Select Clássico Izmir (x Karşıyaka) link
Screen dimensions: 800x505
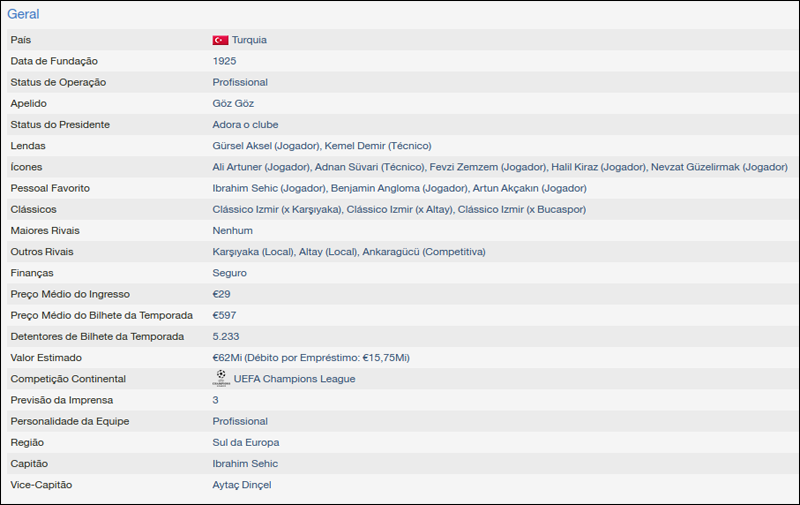point(276,209)
